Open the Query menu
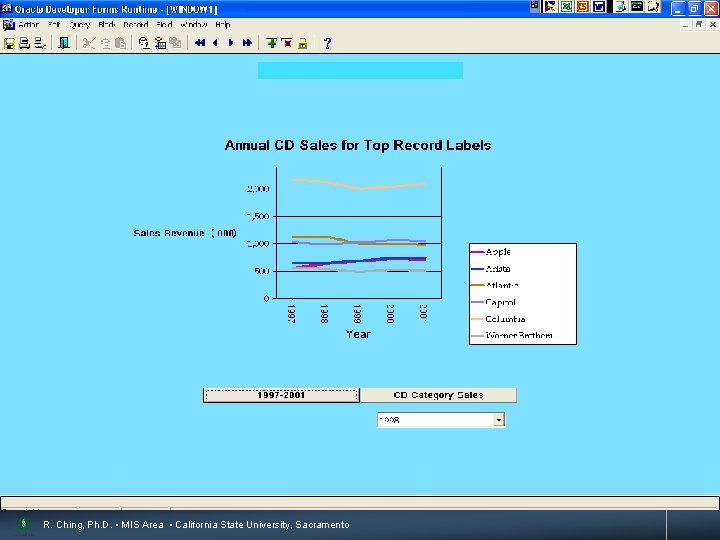Viewport: 720px width, 540px height. [79, 25]
